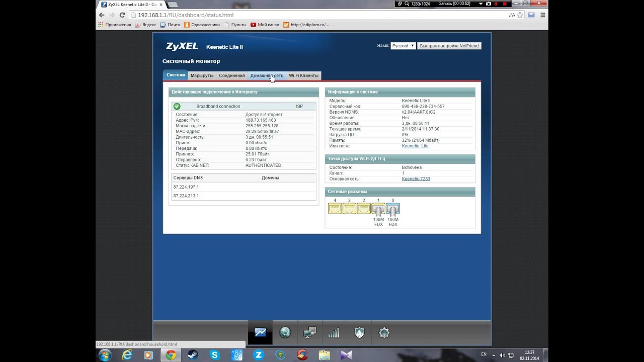This screenshot has width=644, height=362.
Task: Open the file explorer folder taskbar icon
Action: pos(325,355)
